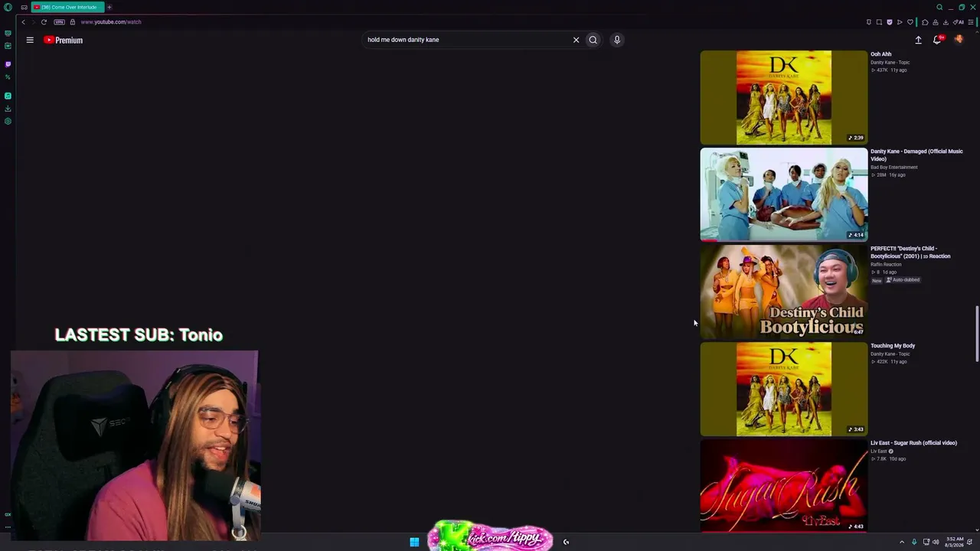Viewport: 980px width, 551px height.
Task: Open the extensions cube icon in toolbar
Action: [x=925, y=22]
